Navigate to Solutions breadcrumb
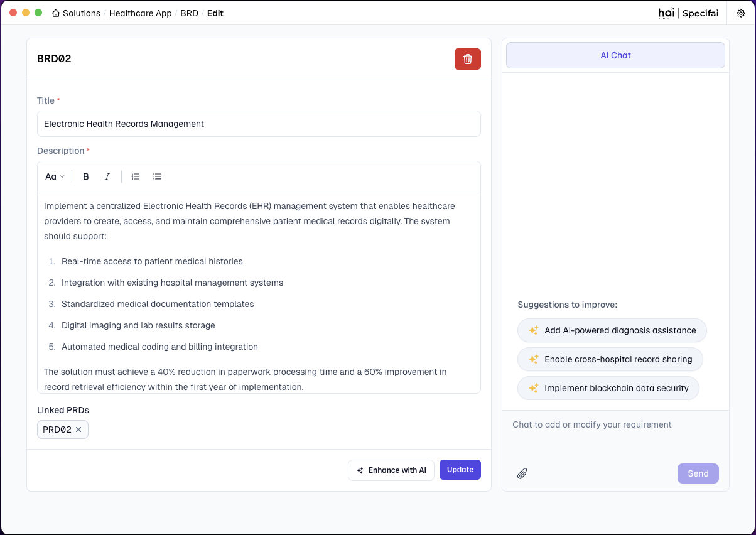Image resolution: width=756 pixels, height=535 pixels. (82, 13)
